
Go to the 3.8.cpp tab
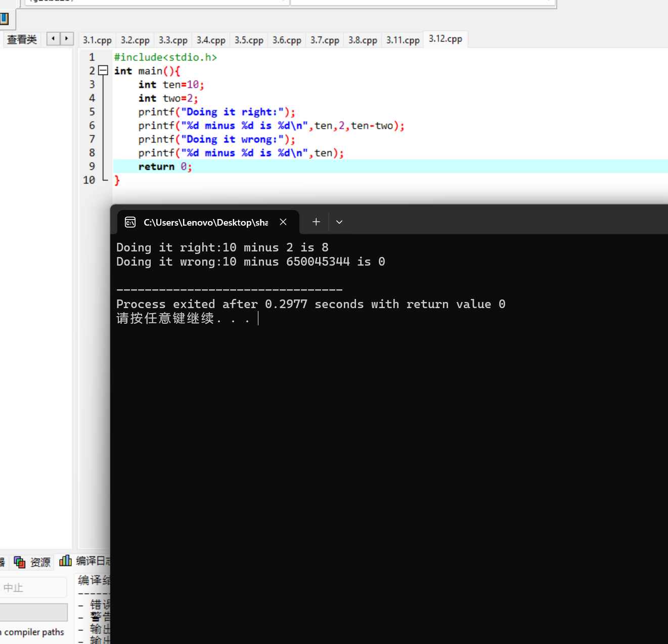point(363,40)
